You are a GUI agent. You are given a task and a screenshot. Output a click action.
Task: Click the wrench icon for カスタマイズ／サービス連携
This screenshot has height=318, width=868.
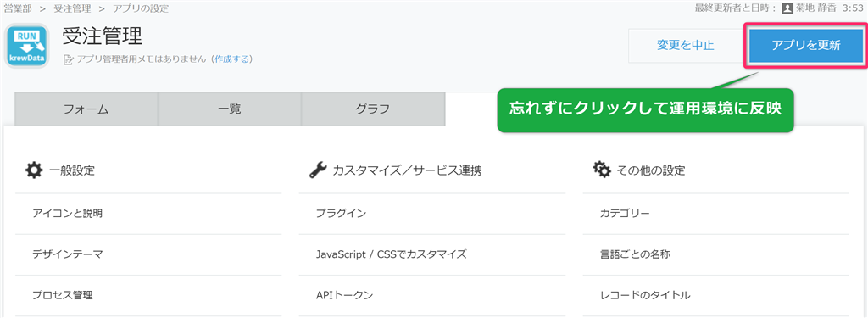pyautogui.click(x=317, y=170)
